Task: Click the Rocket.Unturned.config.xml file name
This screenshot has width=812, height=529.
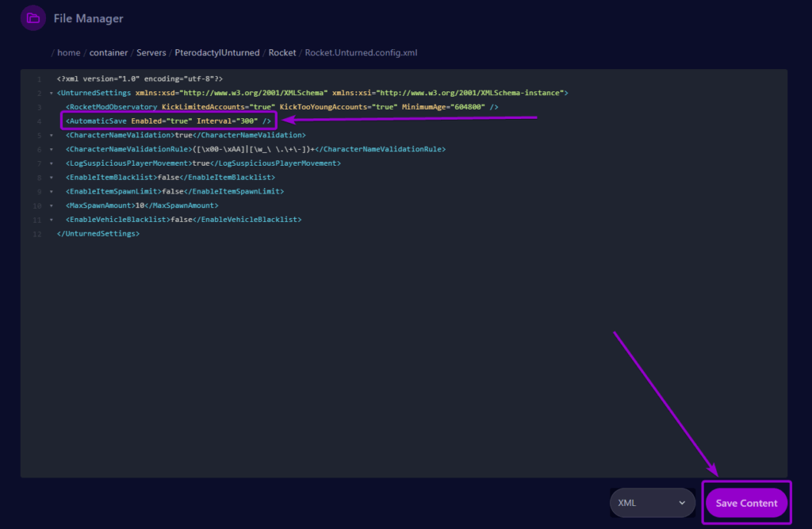Action: (361, 53)
